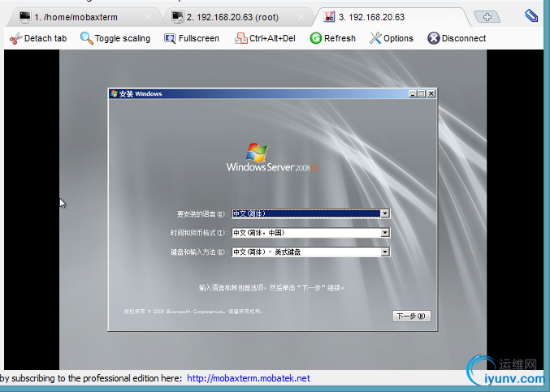This screenshot has height=392, width=550.
Task: Expand the install language dropdown arrow
Action: [x=385, y=213]
